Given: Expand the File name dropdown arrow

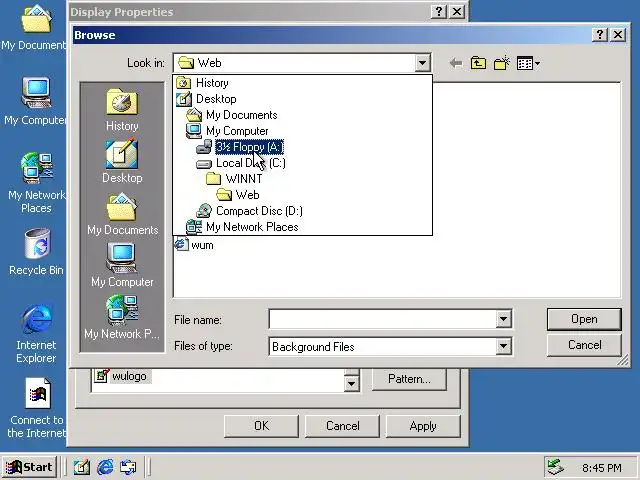Looking at the screenshot, I should [x=504, y=319].
